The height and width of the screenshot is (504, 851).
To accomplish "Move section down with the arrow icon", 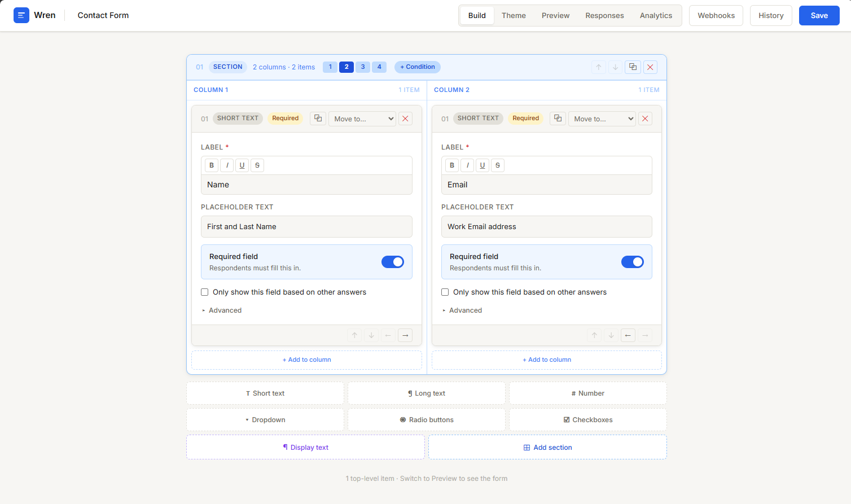I will click(x=616, y=67).
